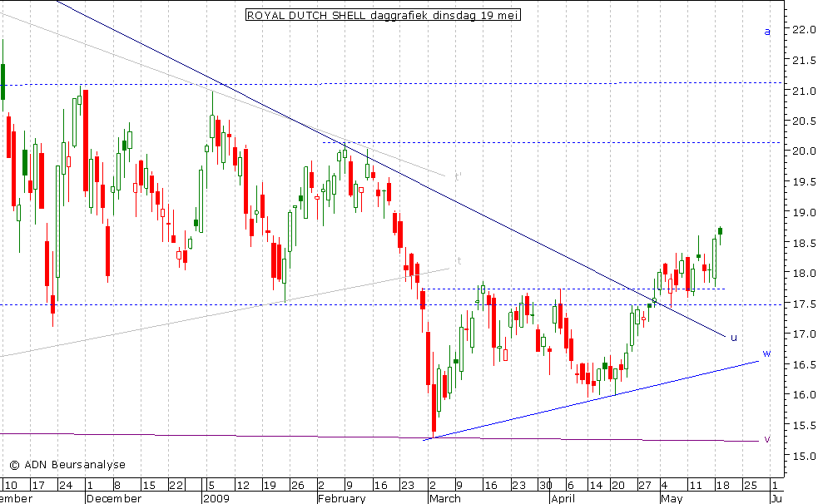Click the date label 30 on time axis

pos(545,485)
